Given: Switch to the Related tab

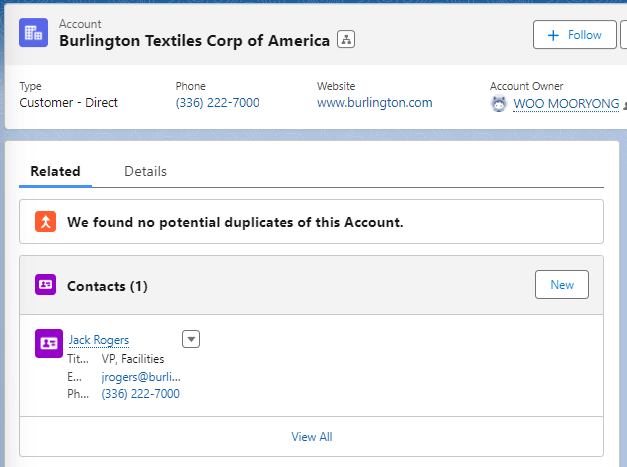Looking at the screenshot, I should [x=55, y=171].
